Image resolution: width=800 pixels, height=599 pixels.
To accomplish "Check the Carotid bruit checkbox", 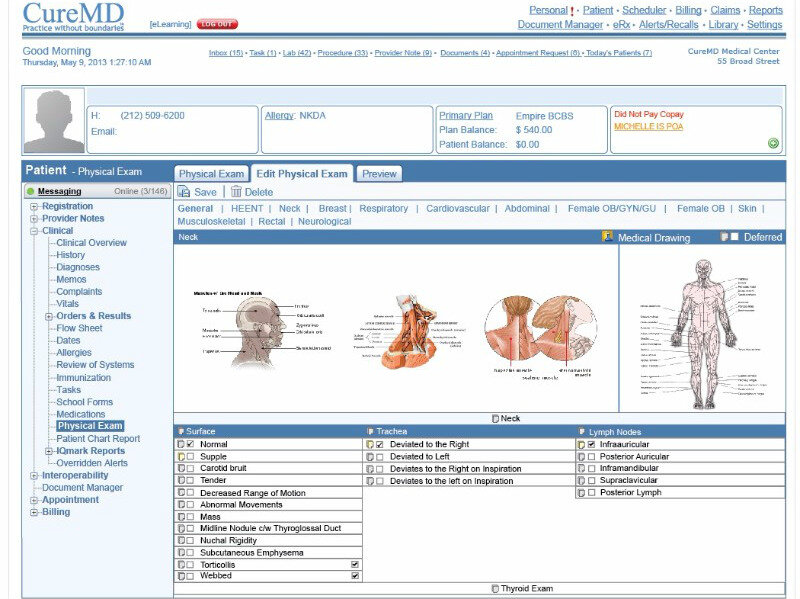I will [x=191, y=468].
